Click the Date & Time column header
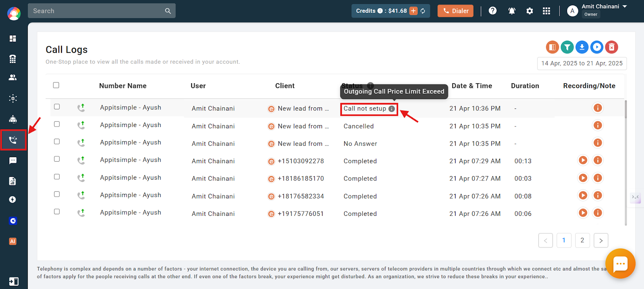Screen dimensions: 644x289 coord(472,86)
